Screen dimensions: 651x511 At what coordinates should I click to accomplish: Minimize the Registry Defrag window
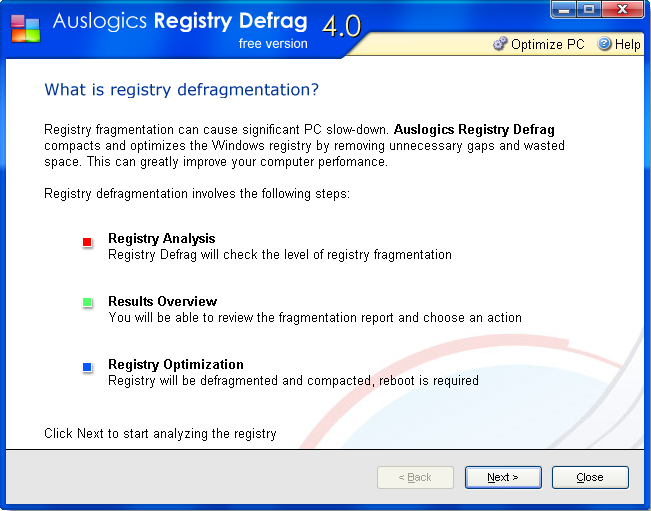(563, 9)
